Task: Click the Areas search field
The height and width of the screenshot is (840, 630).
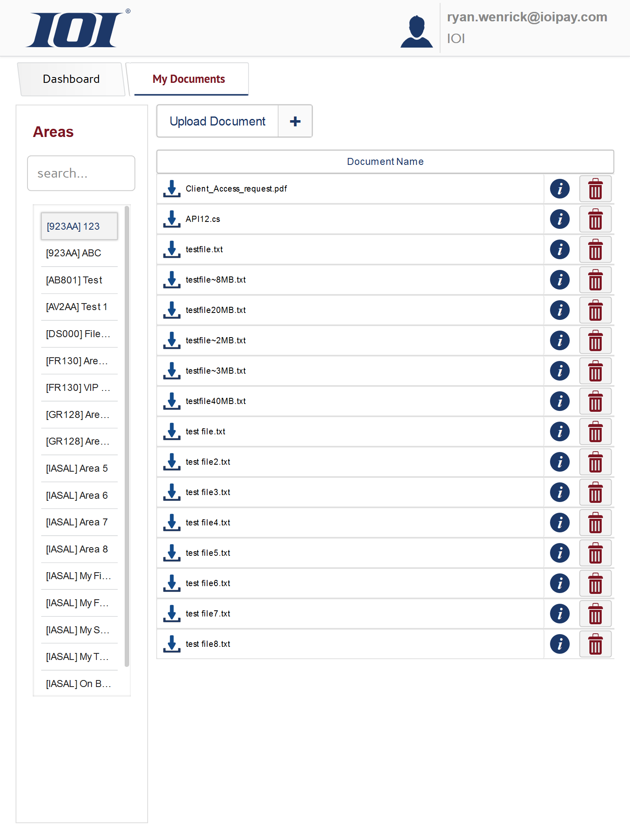Action: point(81,173)
